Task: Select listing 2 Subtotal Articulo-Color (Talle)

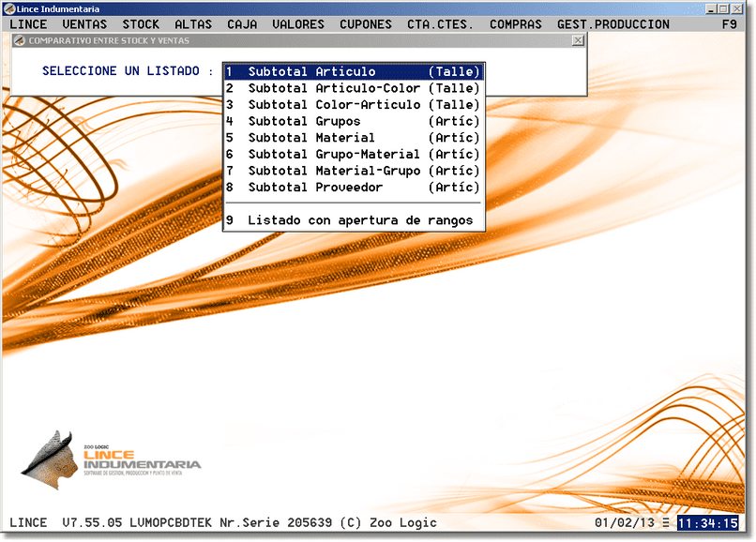Action: tap(354, 88)
